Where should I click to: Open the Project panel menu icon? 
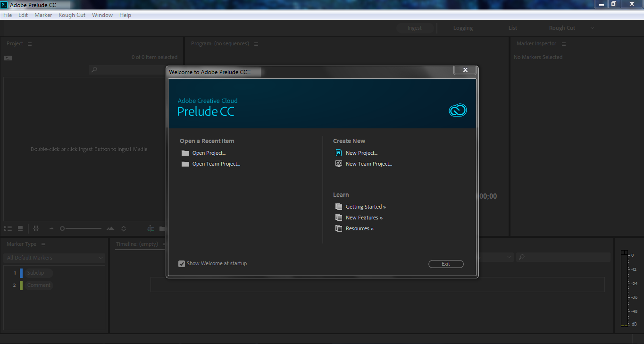[30, 44]
